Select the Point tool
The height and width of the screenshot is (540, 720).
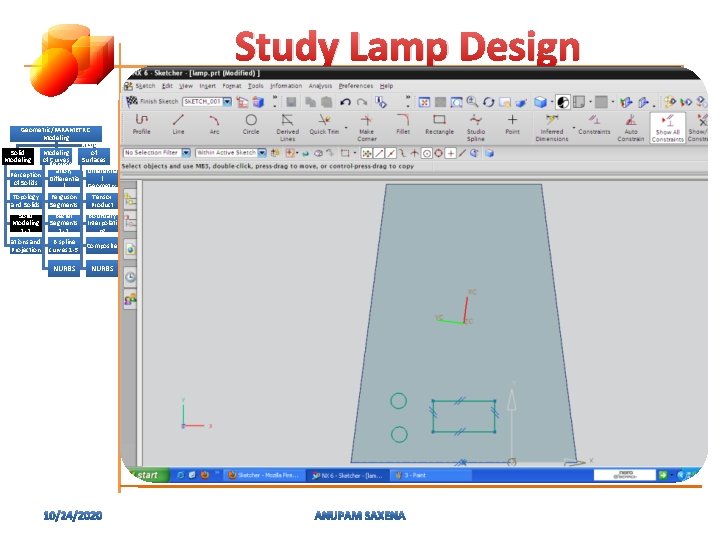[x=512, y=124]
